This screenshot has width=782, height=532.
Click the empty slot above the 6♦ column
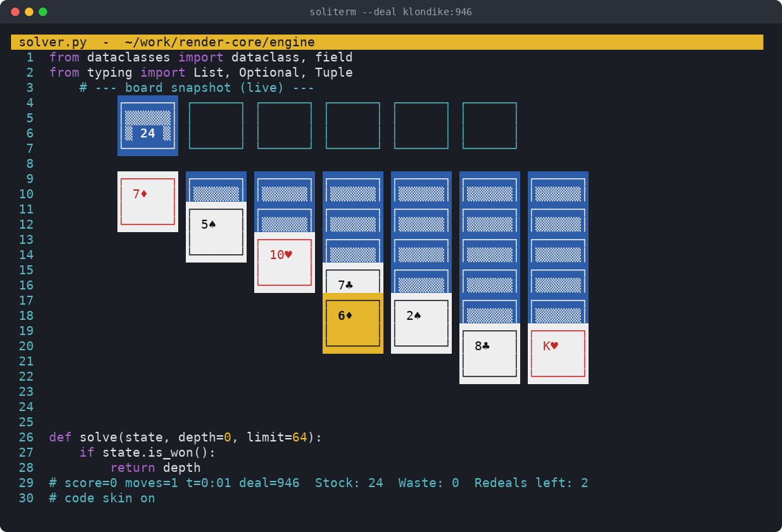(x=352, y=126)
